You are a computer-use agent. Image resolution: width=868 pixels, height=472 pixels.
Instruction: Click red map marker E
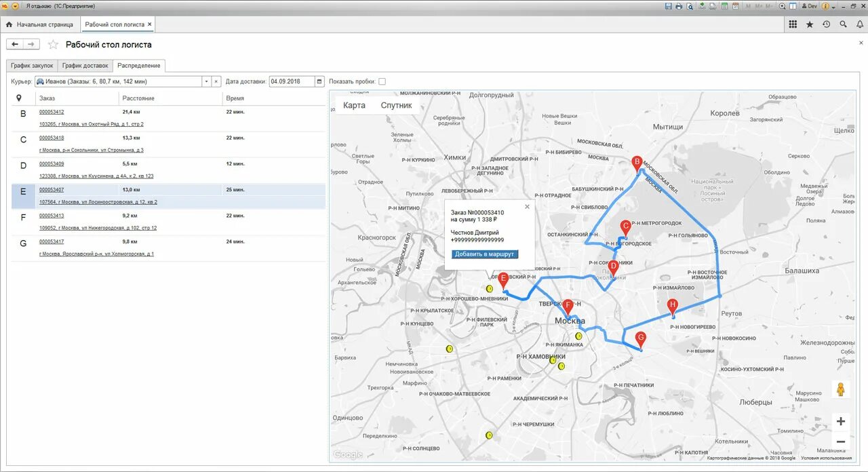(x=503, y=280)
